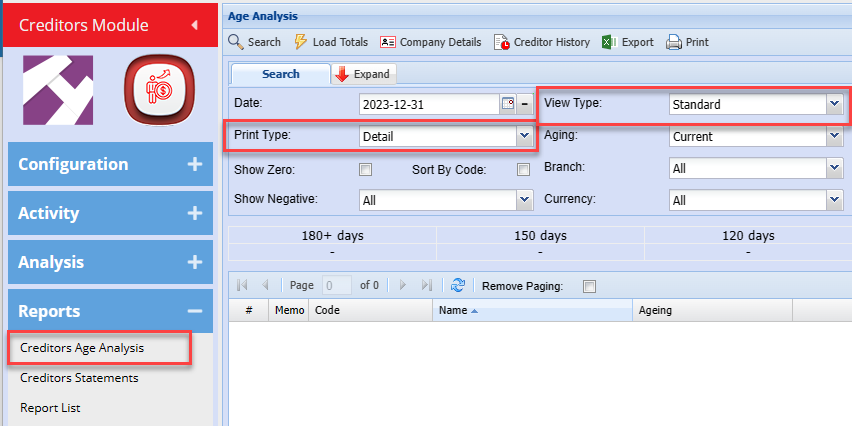Tick the Sort By Code checkbox
The height and width of the screenshot is (426, 852).
[x=523, y=169]
